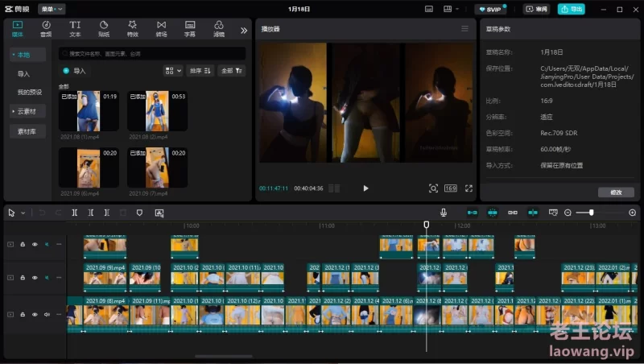Mute audio of the main bottom track
The image size is (644, 364).
coord(47,314)
